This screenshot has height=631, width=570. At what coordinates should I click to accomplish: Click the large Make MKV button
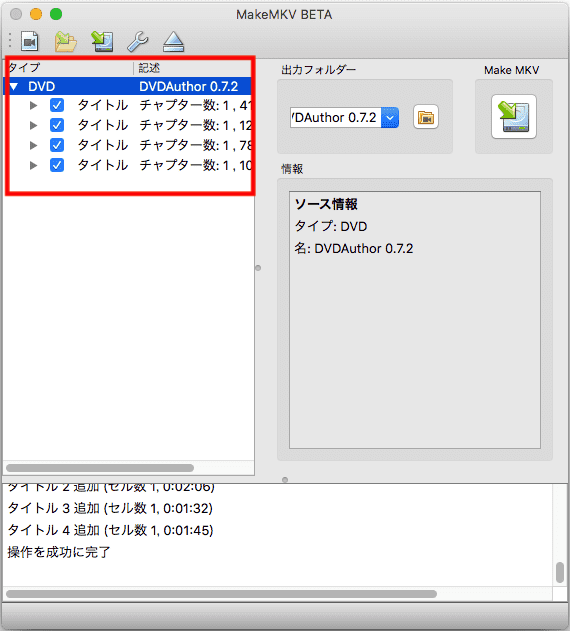point(514,117)
